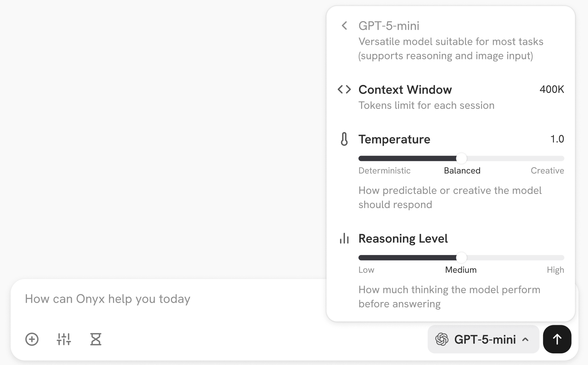The height and width of the screenshot is (365, 588).
Task: Set temperature to Creative label
Action: [x=547, y=170]
